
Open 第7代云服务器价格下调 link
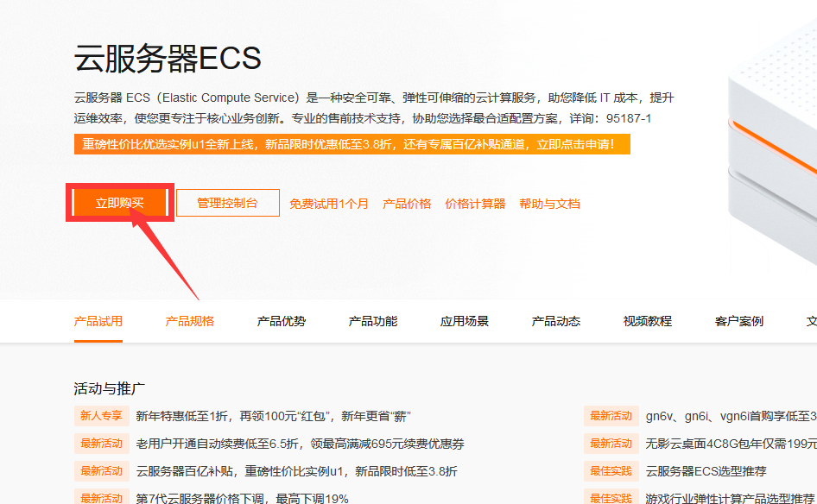click(243, 498)
